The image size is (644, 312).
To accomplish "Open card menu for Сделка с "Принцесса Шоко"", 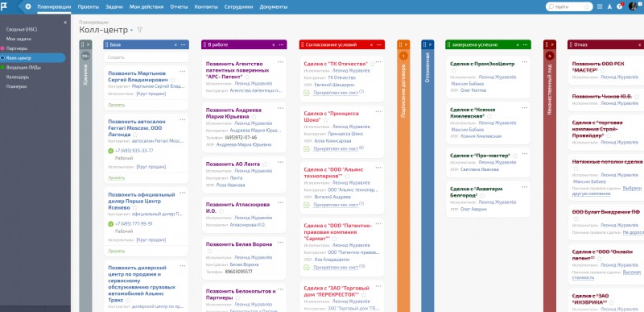I will [x=378, y=111].
